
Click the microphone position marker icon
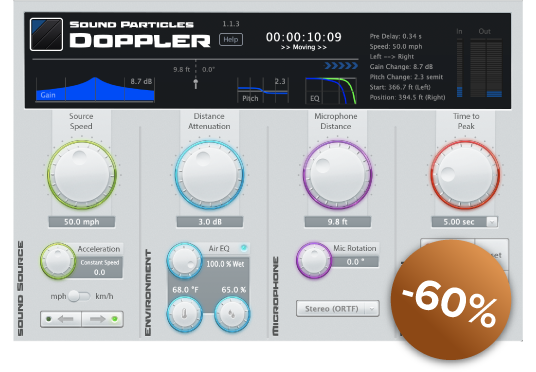pyautogui.click(x=196, y=83)
